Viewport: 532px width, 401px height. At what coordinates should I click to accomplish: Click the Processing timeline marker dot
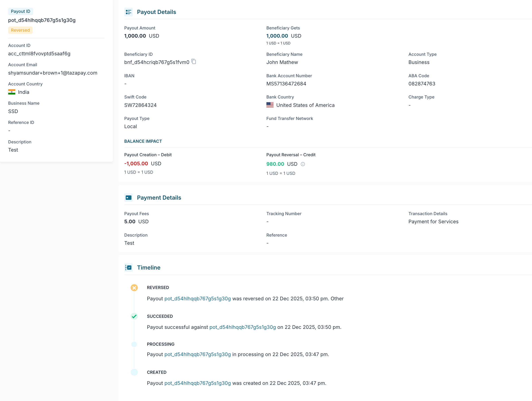click(134, 344)
